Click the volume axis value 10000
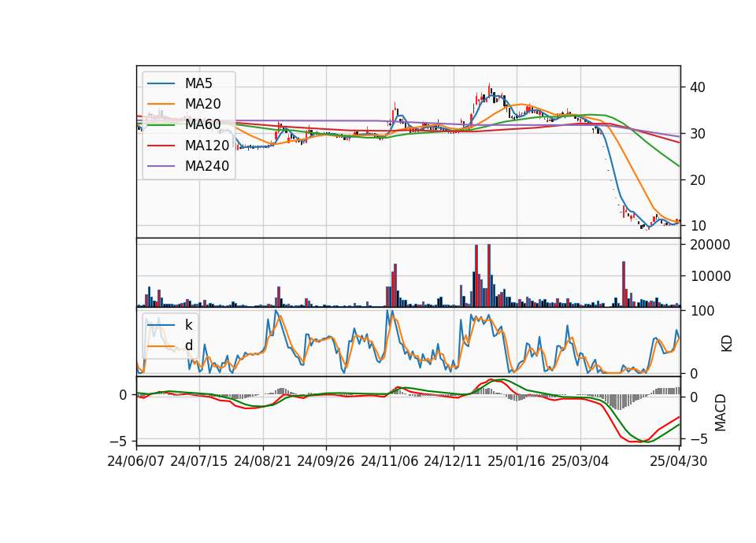 [x=710, y=276]
